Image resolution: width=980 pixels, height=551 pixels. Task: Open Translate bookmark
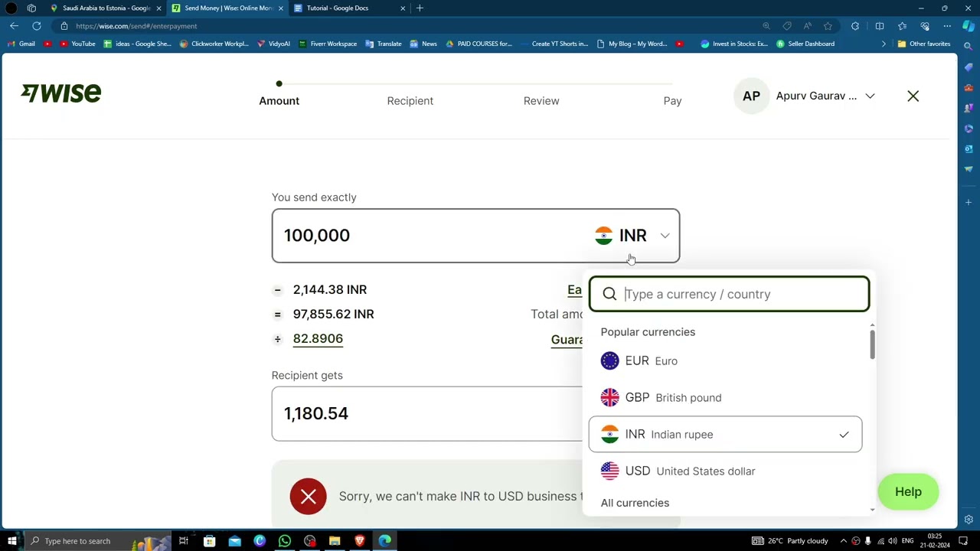(384, 44)
